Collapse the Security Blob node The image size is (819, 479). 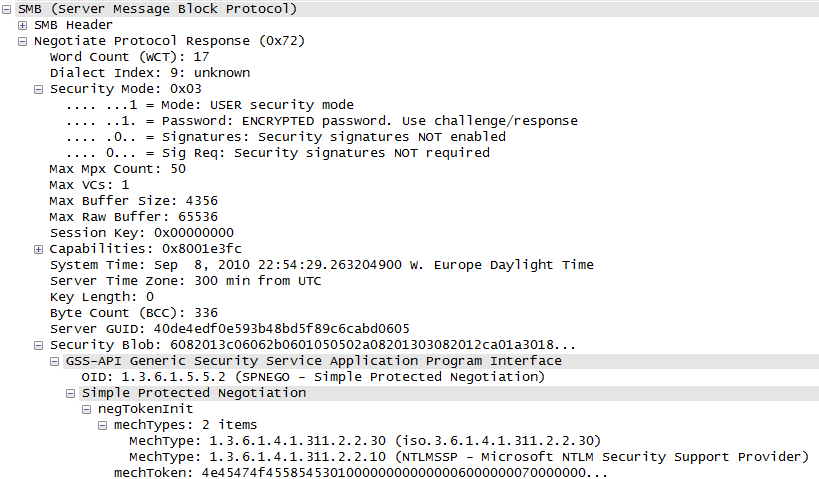(38, 346)
